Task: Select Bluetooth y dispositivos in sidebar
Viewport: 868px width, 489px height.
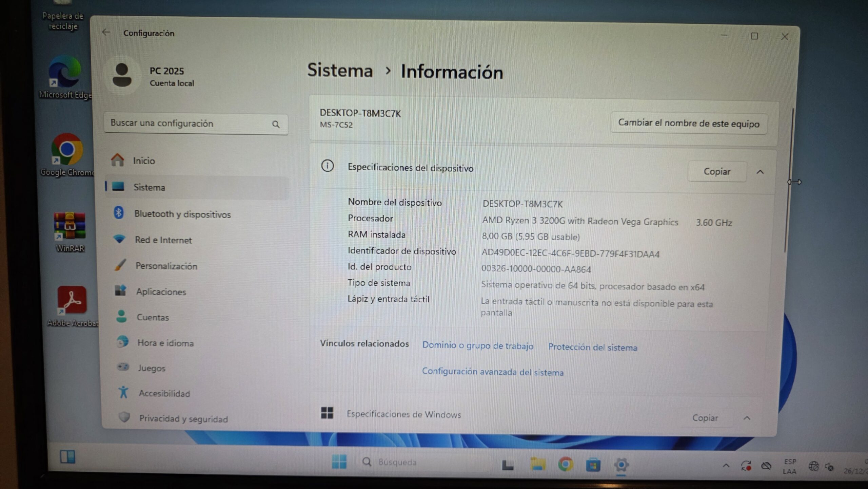Action: [182, 214]
